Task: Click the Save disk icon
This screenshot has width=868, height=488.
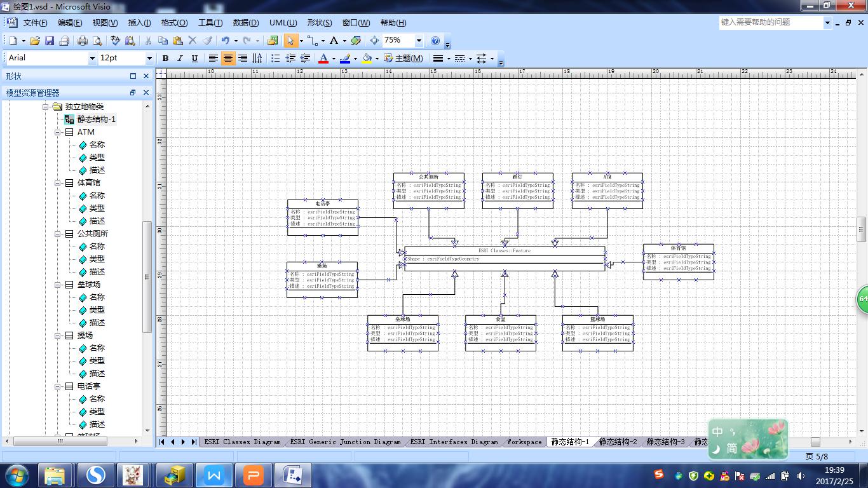Action: point(50,41)
